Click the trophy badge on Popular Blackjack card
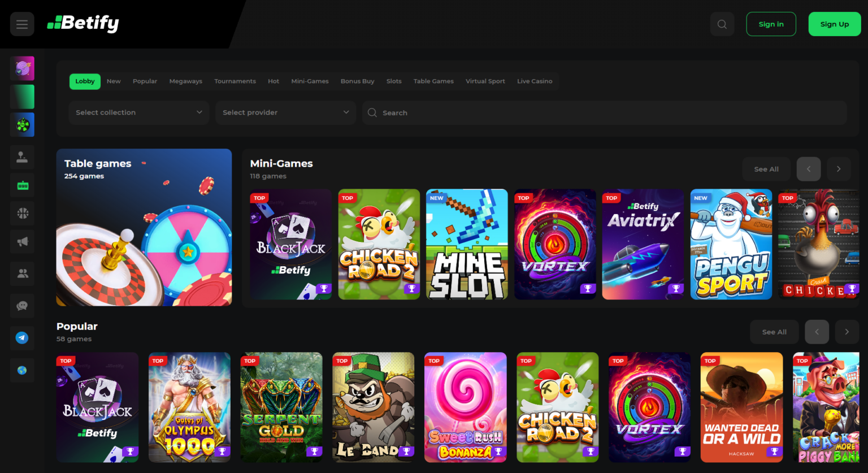Viewport: 868px width, 473px height. [131, 452]
